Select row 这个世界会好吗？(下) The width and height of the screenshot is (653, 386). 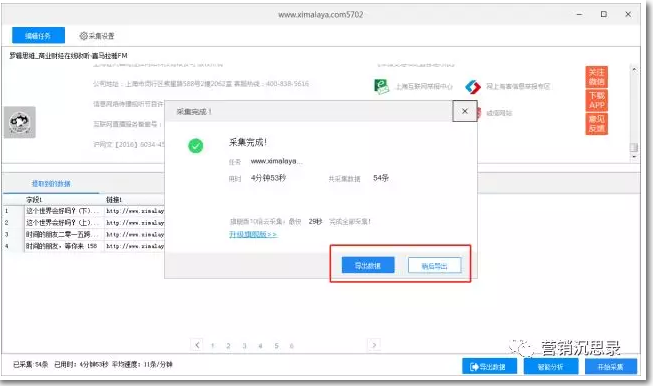click(x=62, y=211)
